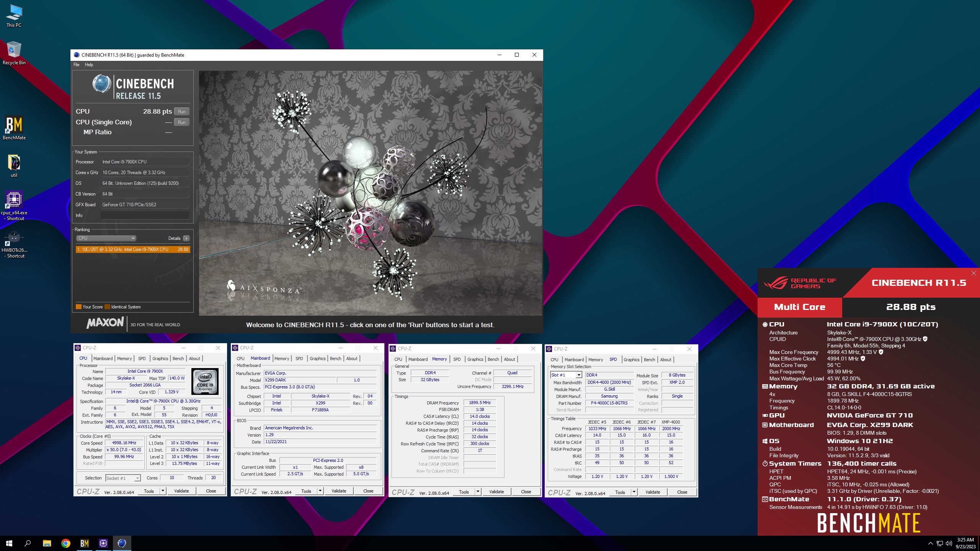Click CPU-Z icon in Memory window title

[393, 349]
